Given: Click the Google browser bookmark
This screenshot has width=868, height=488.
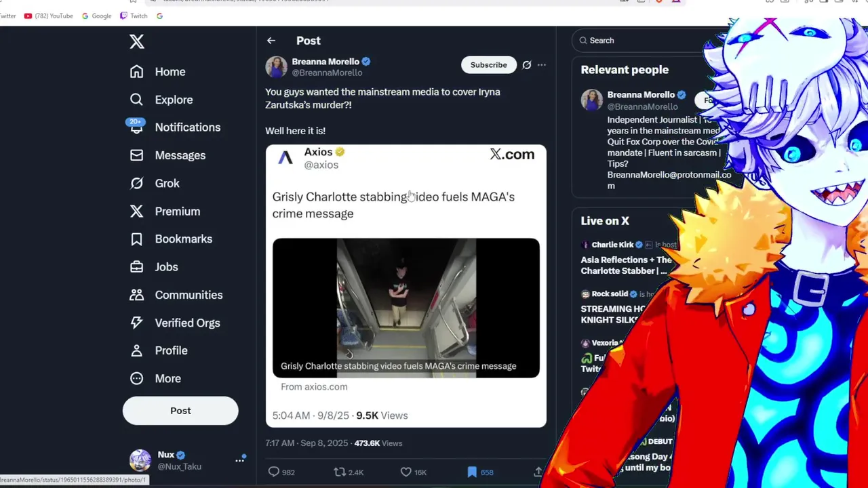Looking at the screenshot, I should 96,16.
